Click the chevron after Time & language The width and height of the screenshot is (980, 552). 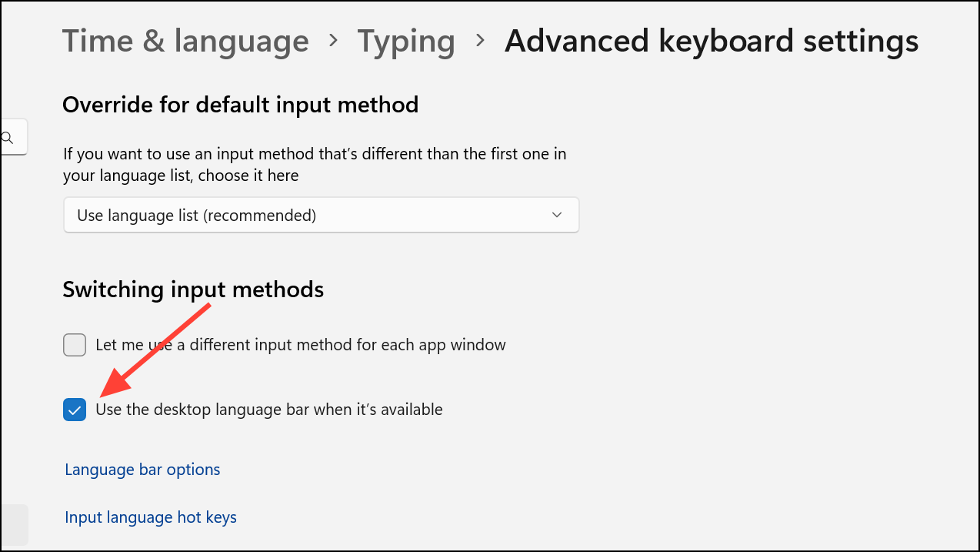[333, 41]
